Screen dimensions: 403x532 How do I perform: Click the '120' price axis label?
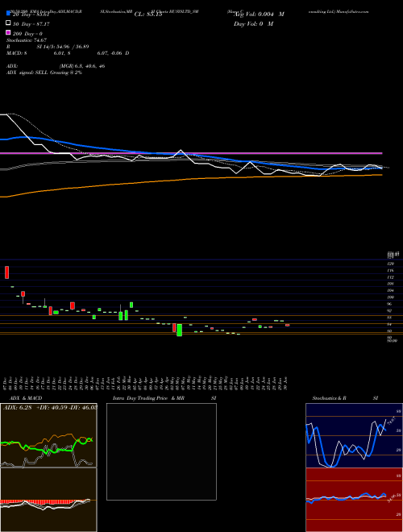pyautogui.click(x=390, y=264)
